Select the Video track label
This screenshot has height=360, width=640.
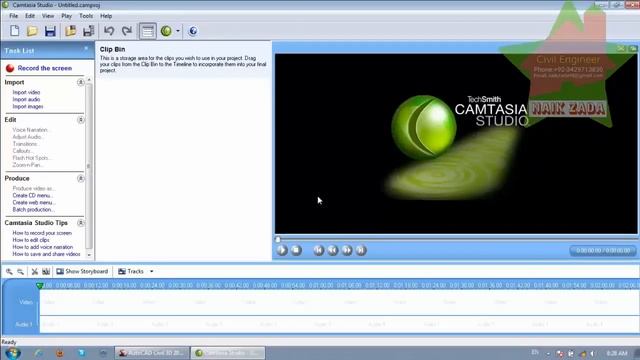point(26,302)
